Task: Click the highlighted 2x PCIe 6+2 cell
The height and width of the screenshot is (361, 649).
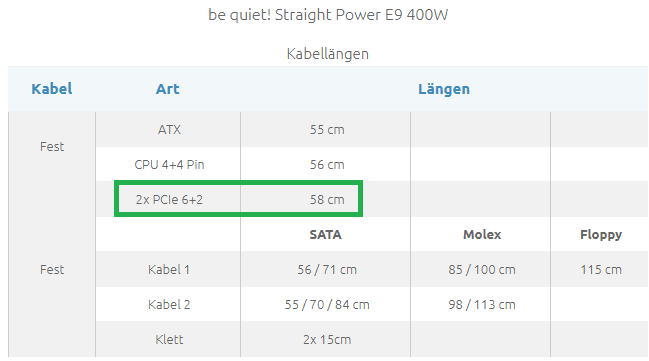Action: (169, 200)
